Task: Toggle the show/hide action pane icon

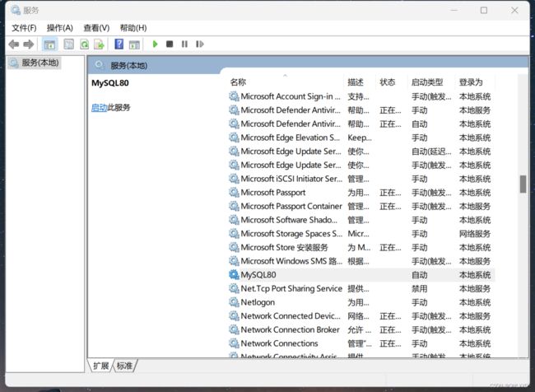Action: click(x=134, y=44)
